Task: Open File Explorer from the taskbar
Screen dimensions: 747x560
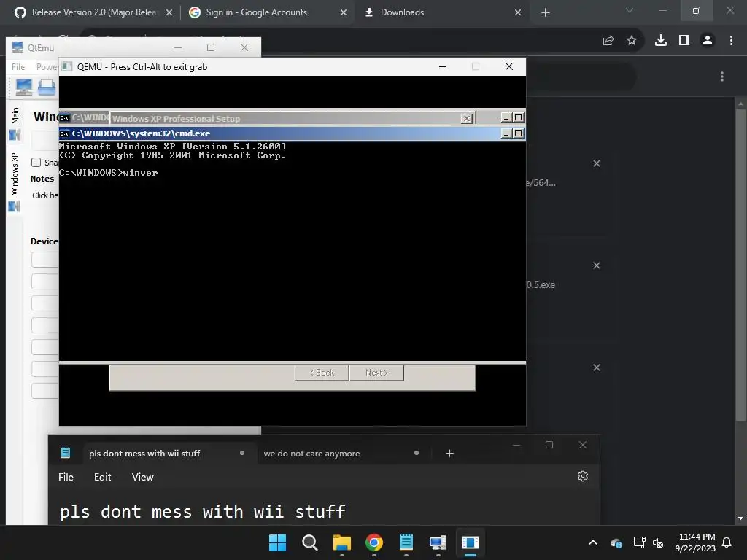Action: point(341,542)
